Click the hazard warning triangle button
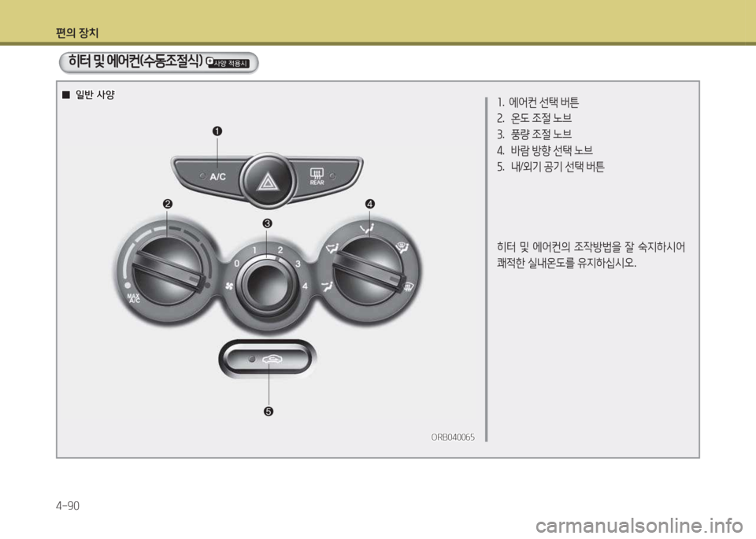This screenshot has height=539, width=756. tap(267, 181)
